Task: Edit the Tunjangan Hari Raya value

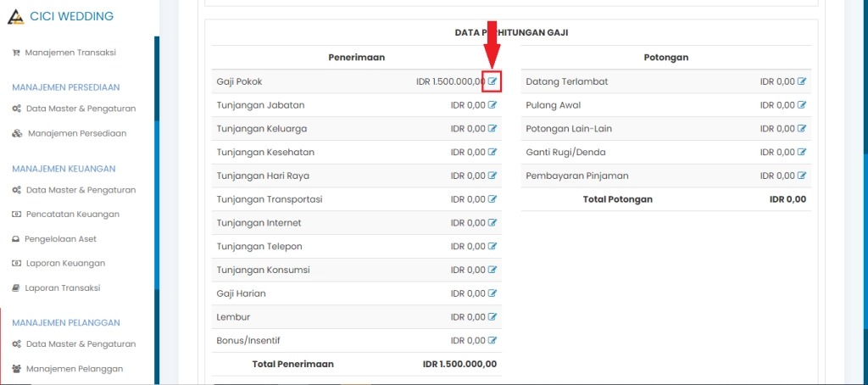Action: pyautogui.click(x=492, y=176)
